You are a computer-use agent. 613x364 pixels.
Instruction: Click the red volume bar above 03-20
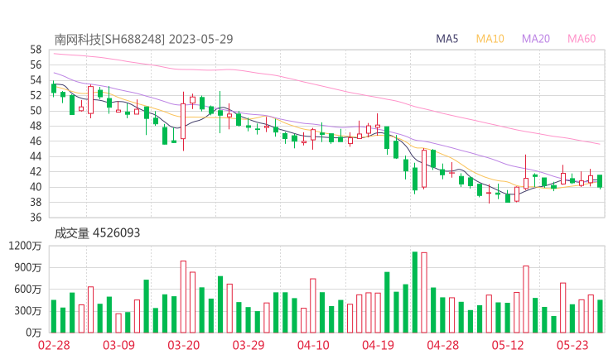point(183,297)
